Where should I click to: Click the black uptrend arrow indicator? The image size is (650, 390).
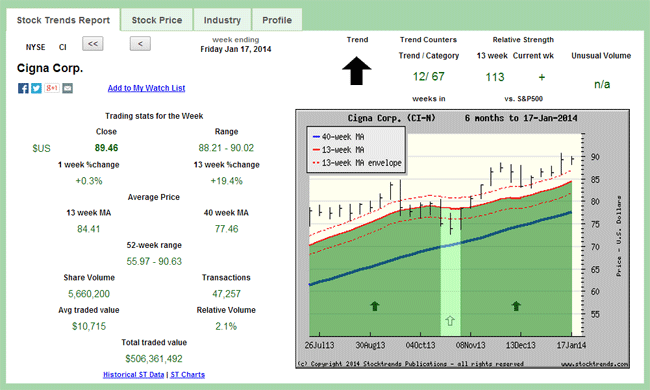pos(357,71)
